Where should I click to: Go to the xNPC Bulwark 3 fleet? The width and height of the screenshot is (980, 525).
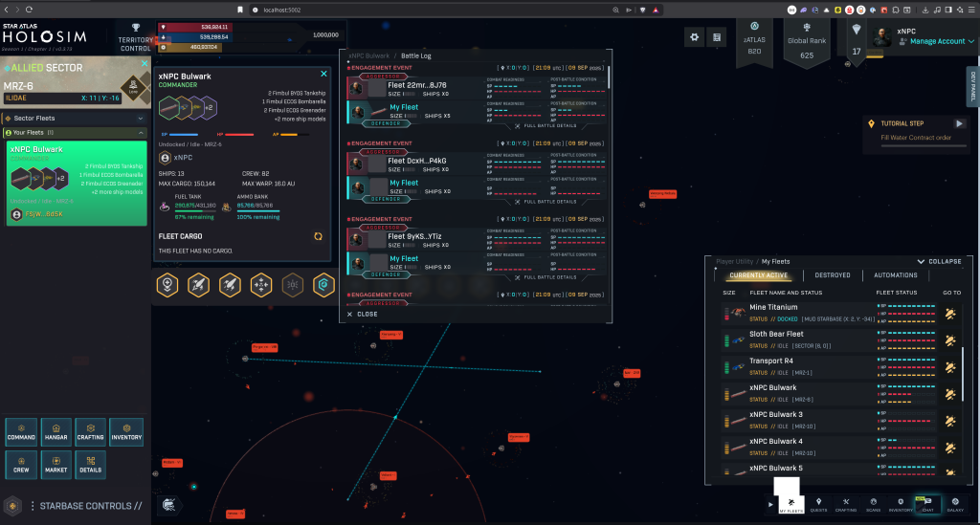click(x=950, y=421)
